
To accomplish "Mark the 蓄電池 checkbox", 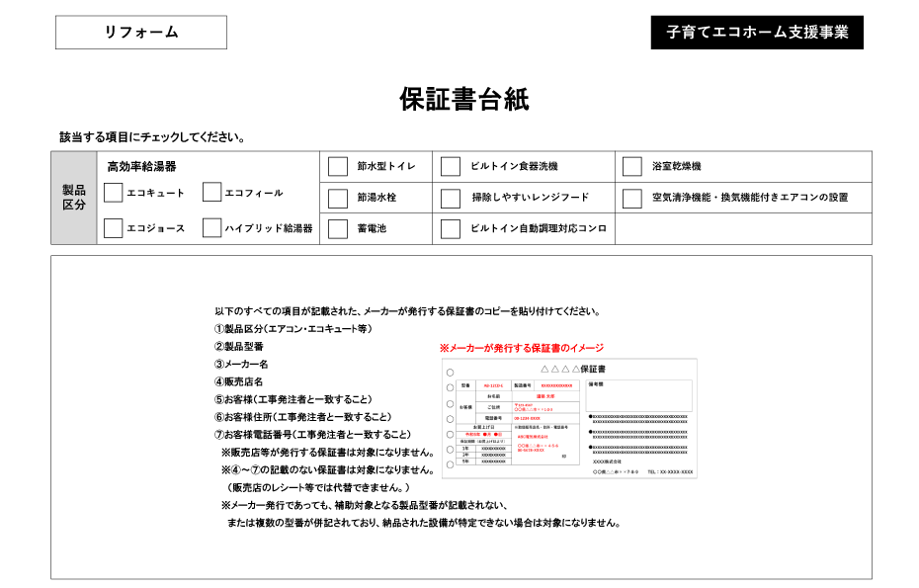I will tap(338, 229).
